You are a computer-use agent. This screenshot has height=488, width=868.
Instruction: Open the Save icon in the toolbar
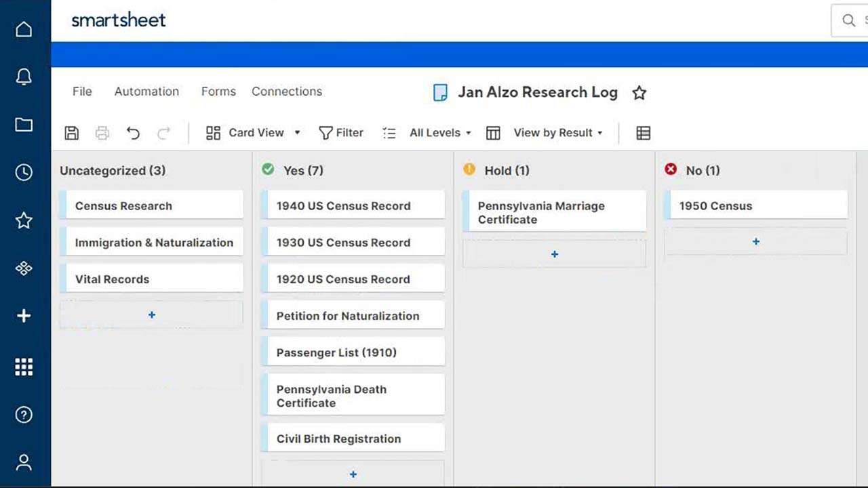click(71, 133)
